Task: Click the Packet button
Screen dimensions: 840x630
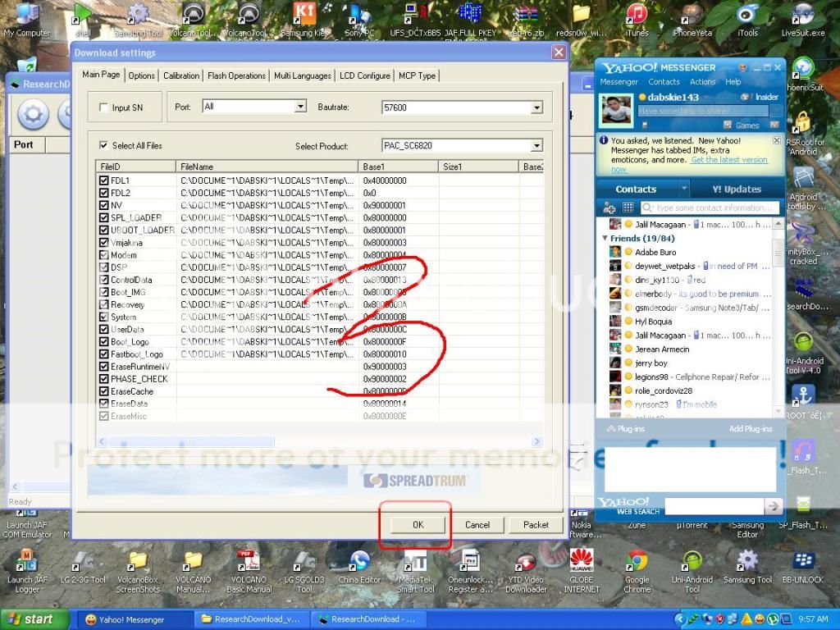Action: (536, 525)
